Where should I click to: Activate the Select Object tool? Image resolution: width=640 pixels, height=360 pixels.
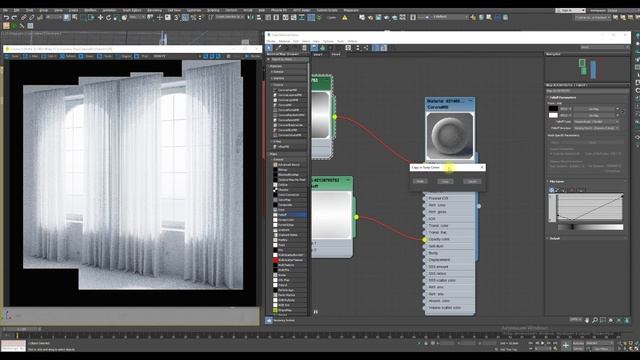[x=67, y=18]
